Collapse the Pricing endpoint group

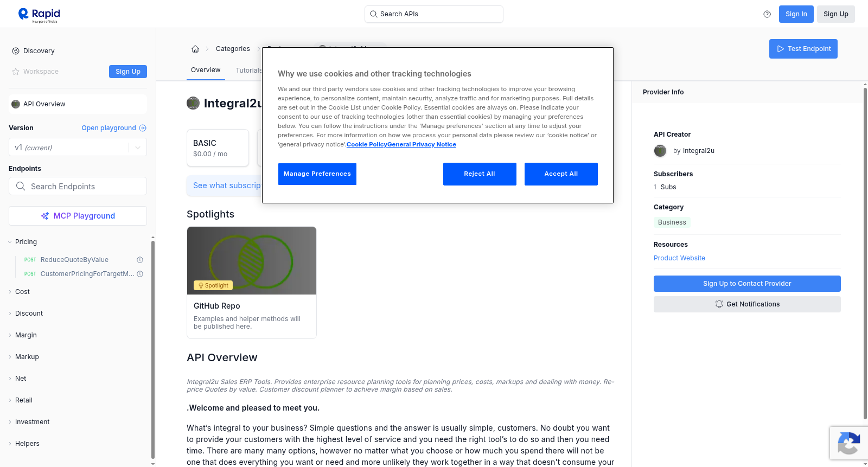pos(10,242)
